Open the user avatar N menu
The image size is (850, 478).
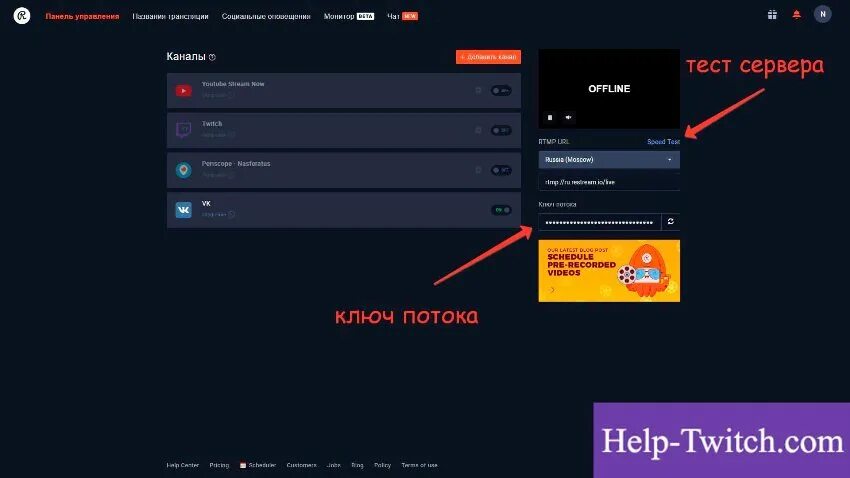click(822, 14)
